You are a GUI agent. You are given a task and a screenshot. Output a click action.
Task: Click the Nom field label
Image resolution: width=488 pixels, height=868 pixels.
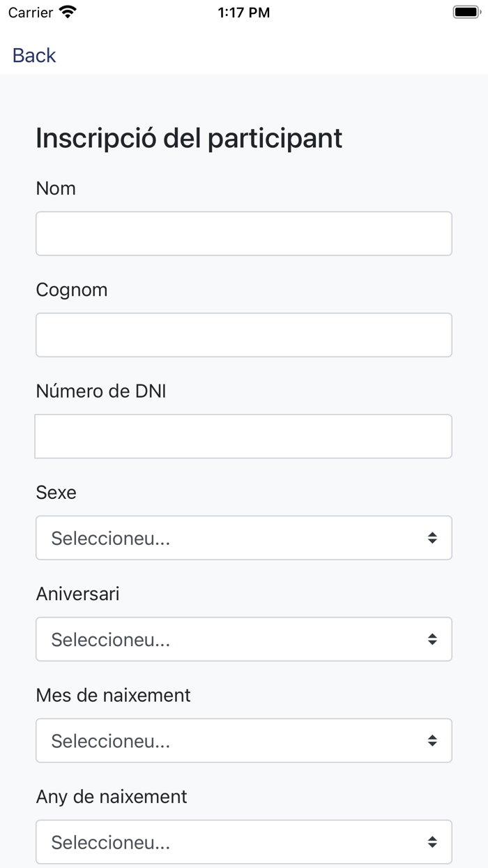[56, 188]
